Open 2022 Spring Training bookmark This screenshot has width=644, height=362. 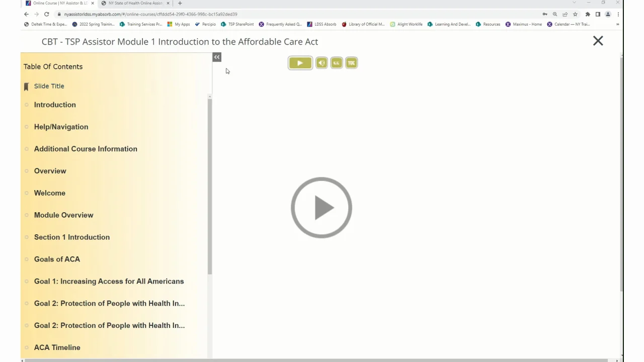pos(94,24)
